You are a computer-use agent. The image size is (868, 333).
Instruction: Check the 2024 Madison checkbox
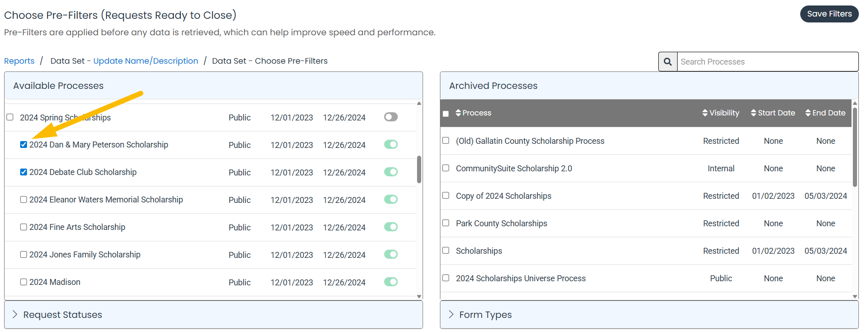click(x=23, y=282)
